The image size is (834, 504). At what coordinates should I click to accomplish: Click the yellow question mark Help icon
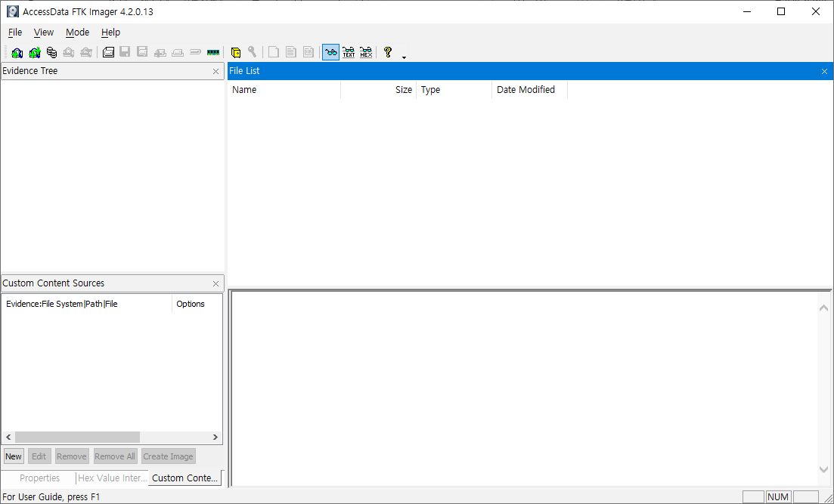(x=388, y=52)
